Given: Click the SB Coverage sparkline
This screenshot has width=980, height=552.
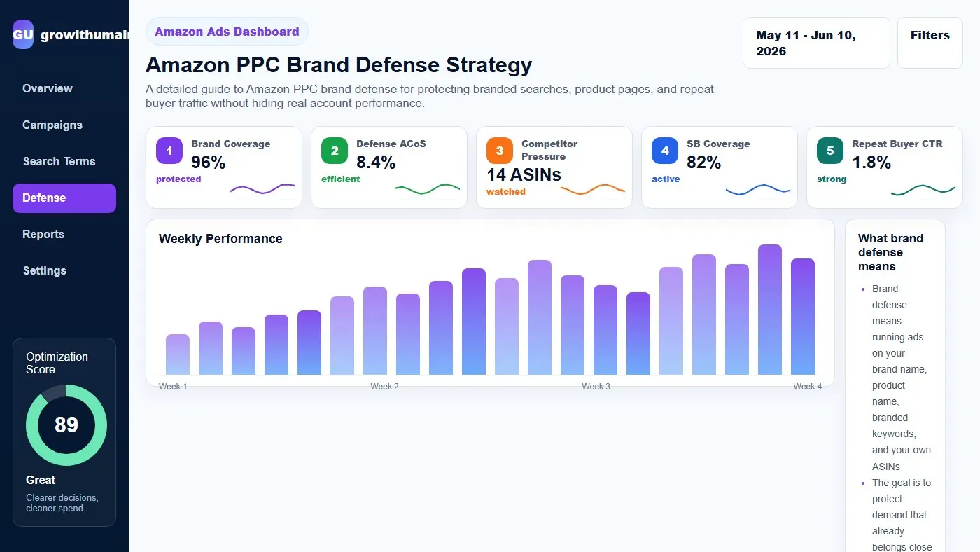Looking at the screenshot, I should pos(758,188).
